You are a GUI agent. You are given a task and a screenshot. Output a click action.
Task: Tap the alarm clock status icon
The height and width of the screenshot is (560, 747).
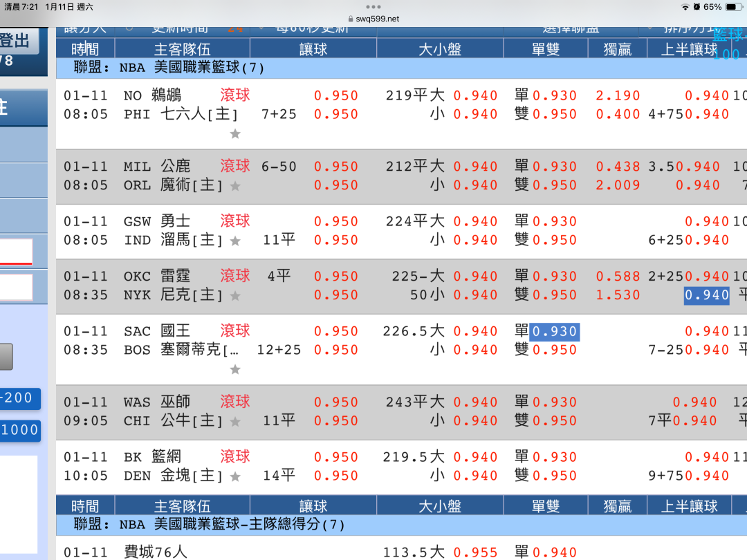click(697, 7)
